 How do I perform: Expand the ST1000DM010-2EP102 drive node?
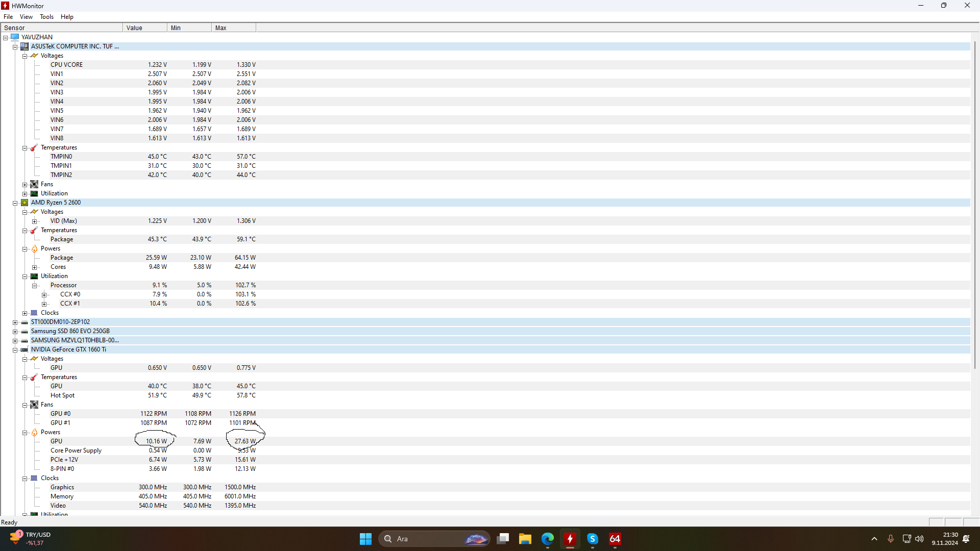15,322
